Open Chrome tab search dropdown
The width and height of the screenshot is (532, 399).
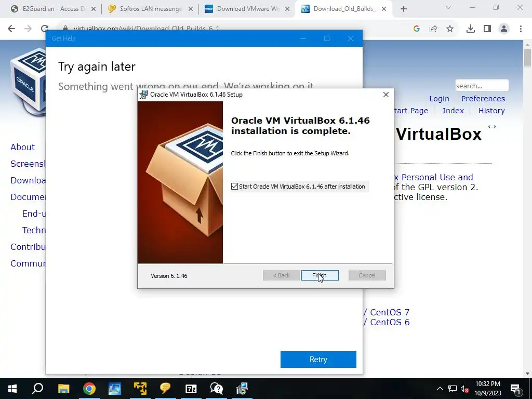click(x=448, y=7)
